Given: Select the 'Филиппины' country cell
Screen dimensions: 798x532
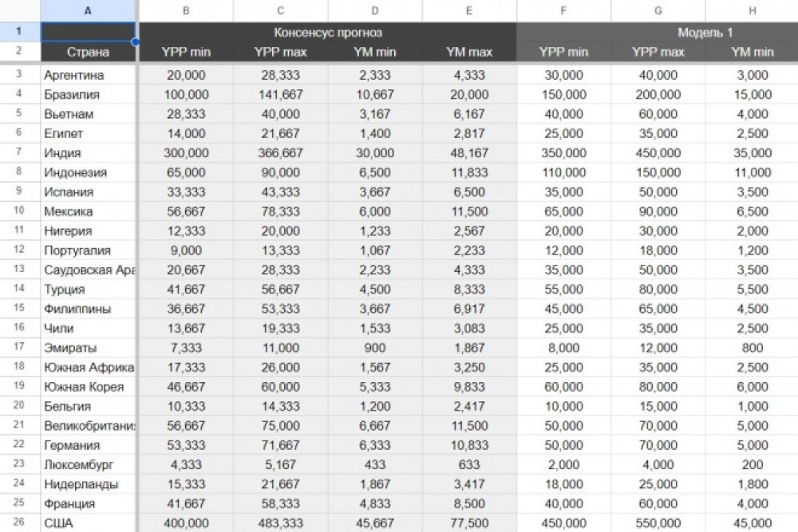Looking at the screenshot, I should coord(88,309).
